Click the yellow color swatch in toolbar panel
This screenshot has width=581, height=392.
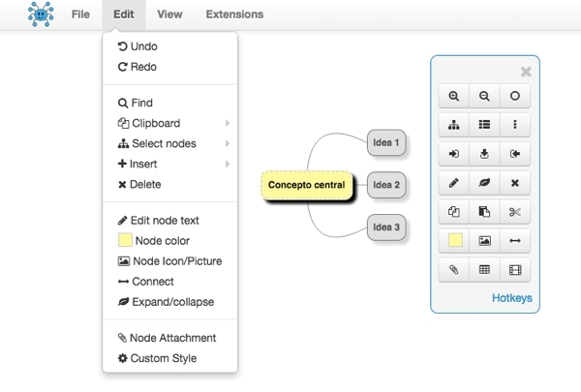pyautogui.click(x=454, y=240)
